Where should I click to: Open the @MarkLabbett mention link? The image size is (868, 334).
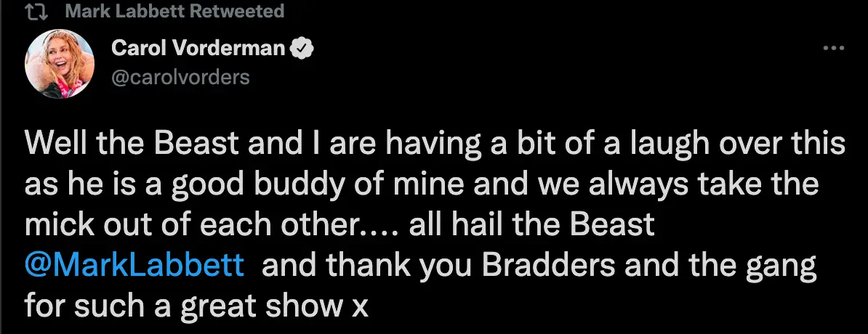click(x=134, y=266)
